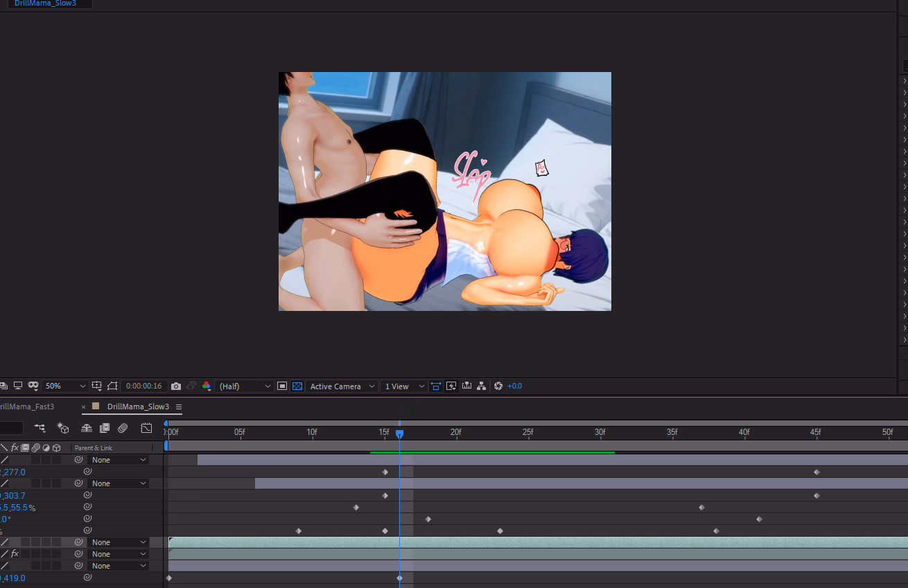
Task: Click the Fast Previews lightning icon
Action: pos(451,386)
